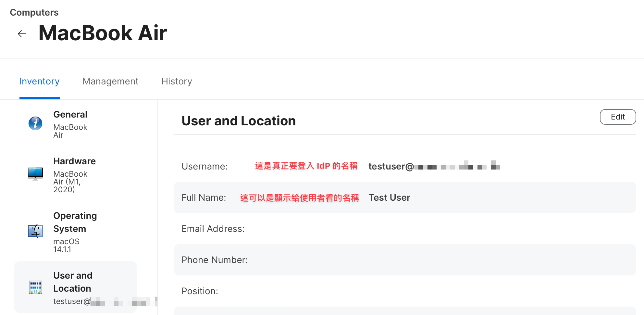Click the back arrow beside MacBook Air

pyautogui.click(x=22, y=34)
